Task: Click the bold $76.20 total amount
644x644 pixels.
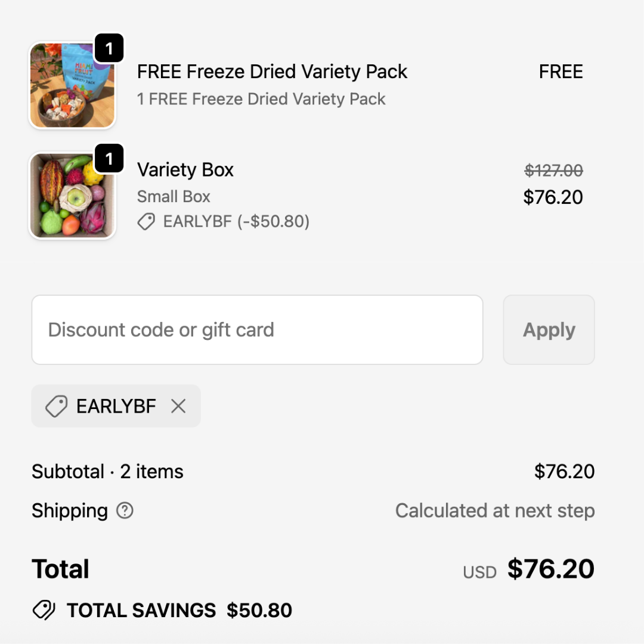Action: (x=551, y=569)
